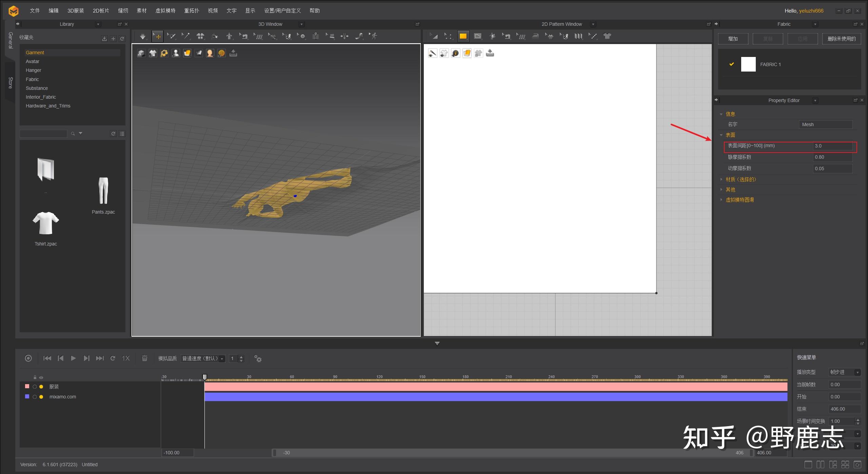Select the zipper tool in the 3D toolbar
Image resolution: width=868 pixels, height=474 pixels.
(316, 36)
